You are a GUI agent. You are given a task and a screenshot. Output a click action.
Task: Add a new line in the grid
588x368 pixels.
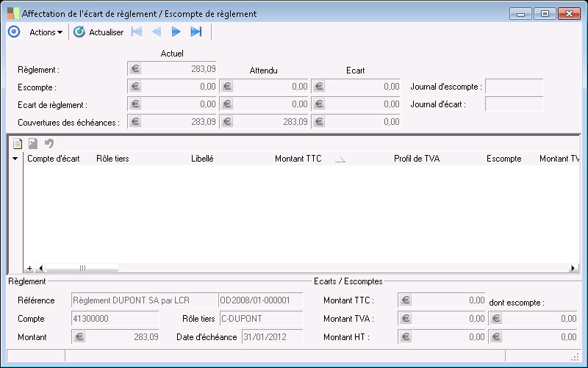coord(18,144)
